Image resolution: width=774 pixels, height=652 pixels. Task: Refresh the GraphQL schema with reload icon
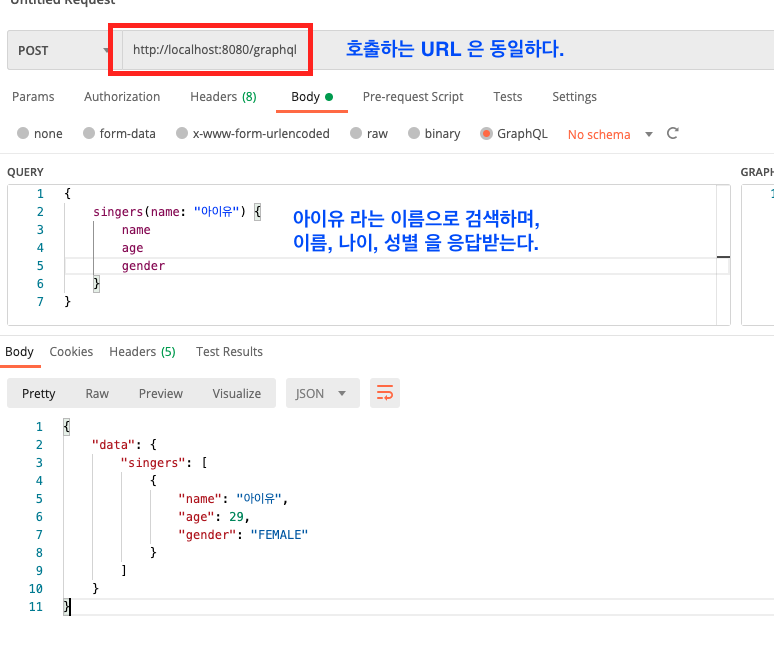tap(672, 133)
